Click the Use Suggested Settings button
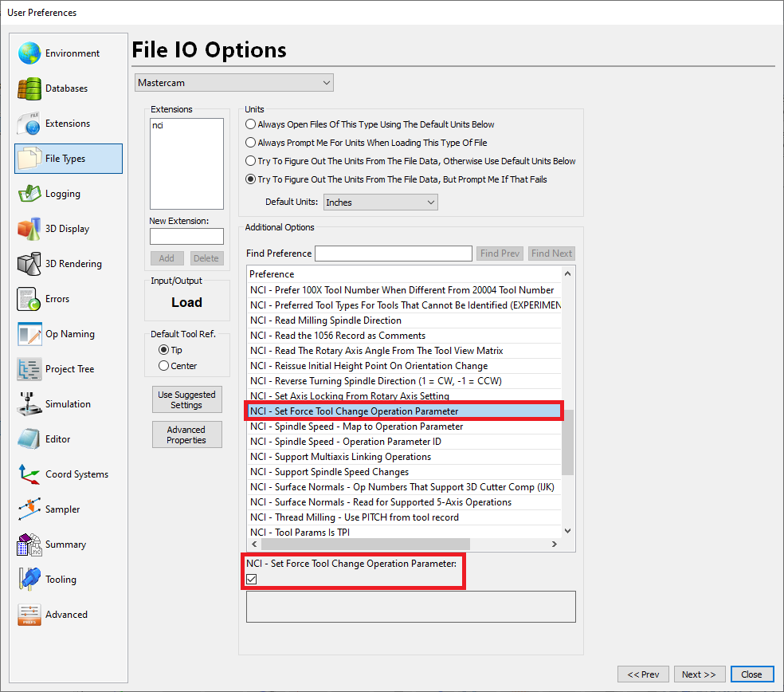This screenshot has width=784, height=692. [186, 399]
